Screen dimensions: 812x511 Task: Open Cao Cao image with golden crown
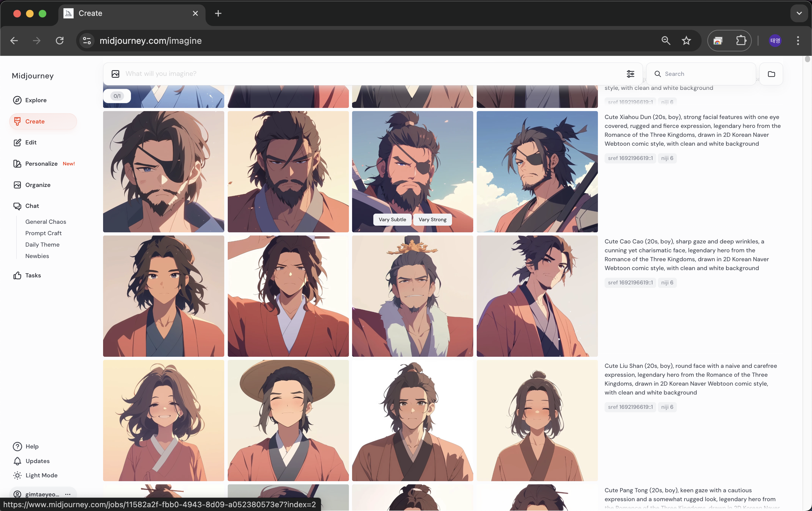(x=412, y=296)
